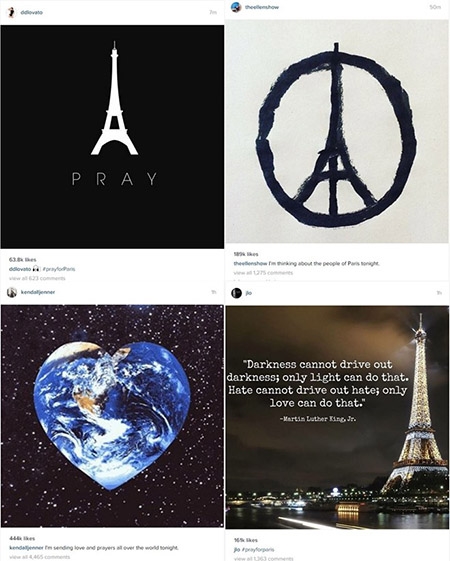Open theellenshow's profile avatar
Viewport: 450px width, 561px height.
(x=236, y=7)
